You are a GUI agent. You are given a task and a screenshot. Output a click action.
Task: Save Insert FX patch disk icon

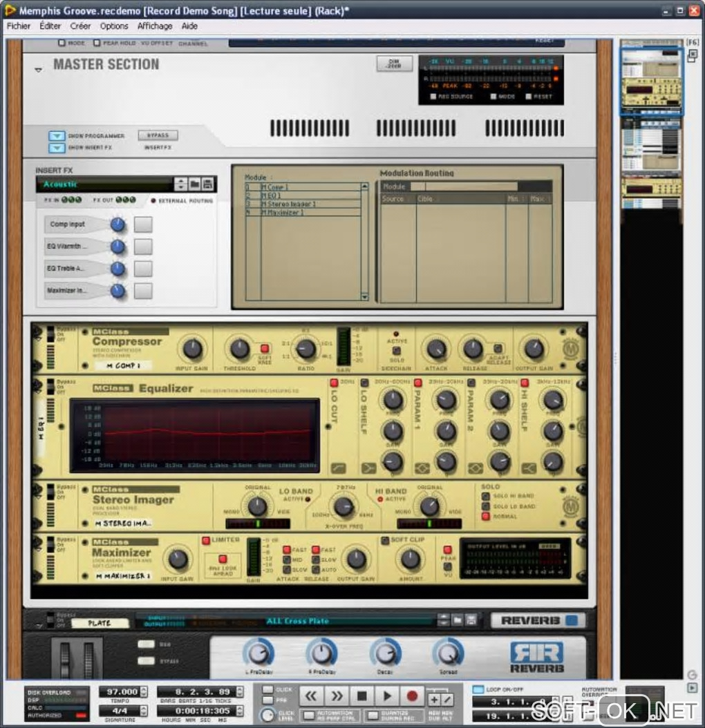point(208,184)
